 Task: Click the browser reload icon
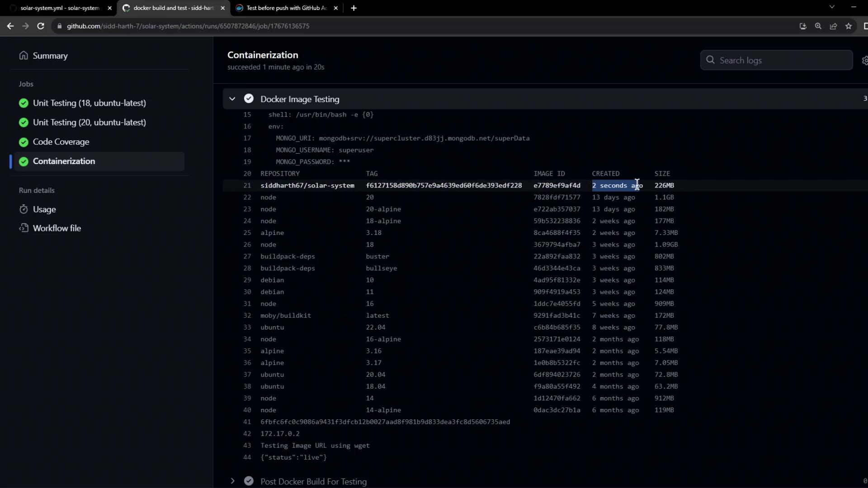[x=41, y=26]
